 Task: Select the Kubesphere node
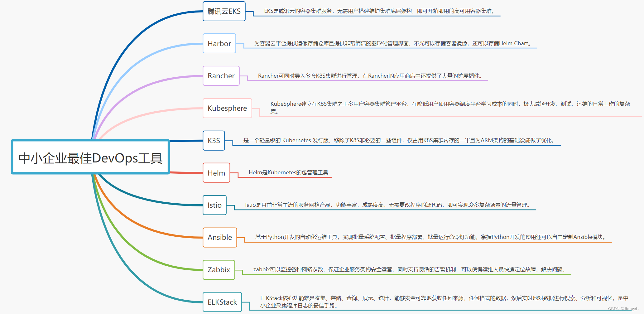point(227,108)
